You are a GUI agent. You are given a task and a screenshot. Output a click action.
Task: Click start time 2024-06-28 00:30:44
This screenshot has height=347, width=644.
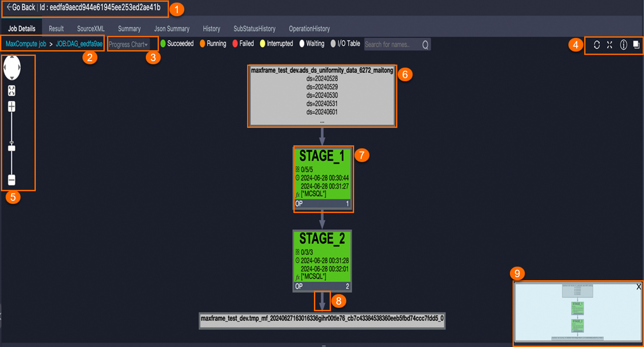(325, 178)
